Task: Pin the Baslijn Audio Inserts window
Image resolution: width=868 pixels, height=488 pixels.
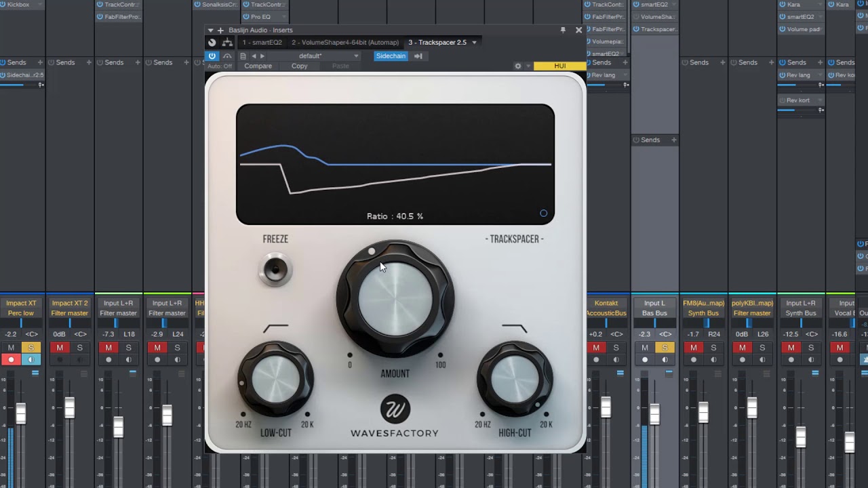Action: (563, 30)
